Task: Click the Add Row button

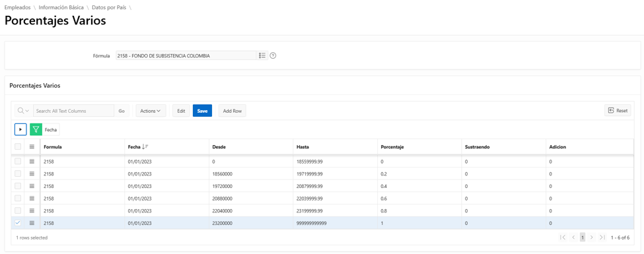Action: [232, 111]
